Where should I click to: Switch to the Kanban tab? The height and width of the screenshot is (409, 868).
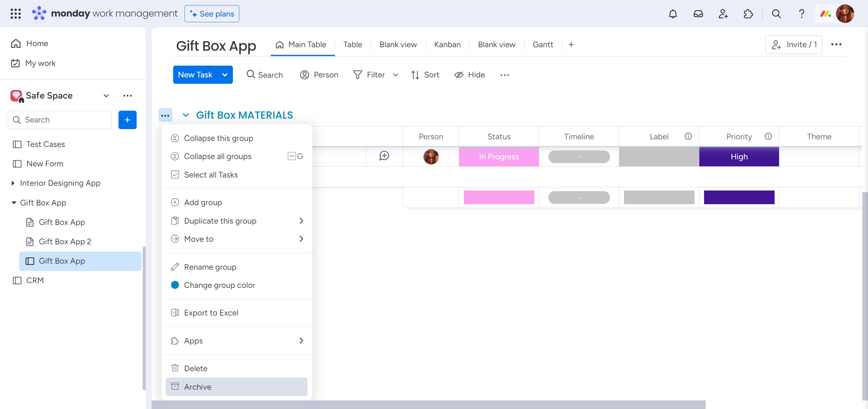coord(447,45)
